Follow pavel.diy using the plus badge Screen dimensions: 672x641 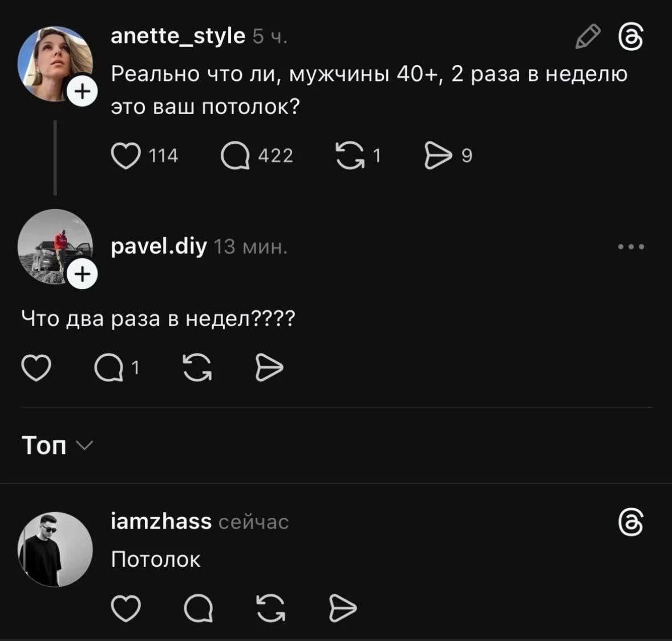click(x=82, y=273)
